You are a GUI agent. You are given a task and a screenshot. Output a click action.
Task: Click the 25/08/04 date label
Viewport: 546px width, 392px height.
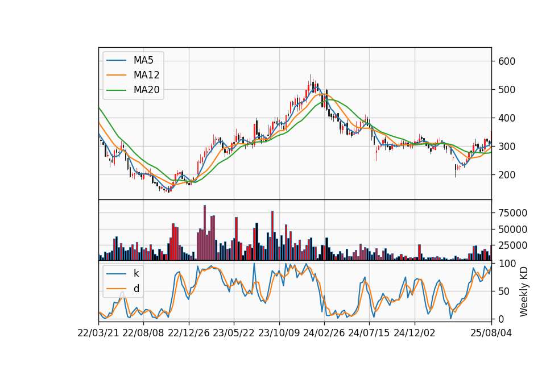(491, 333)
